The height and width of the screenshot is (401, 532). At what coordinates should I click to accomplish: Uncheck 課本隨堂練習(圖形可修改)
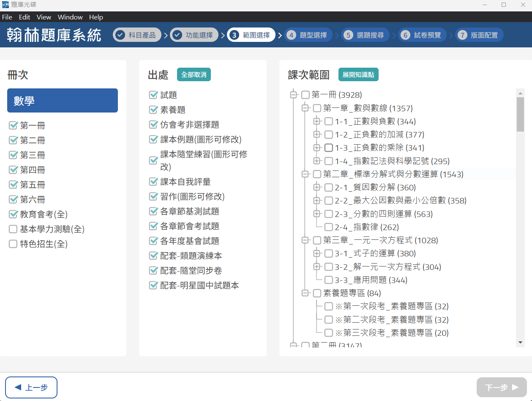tap(153, 160)
